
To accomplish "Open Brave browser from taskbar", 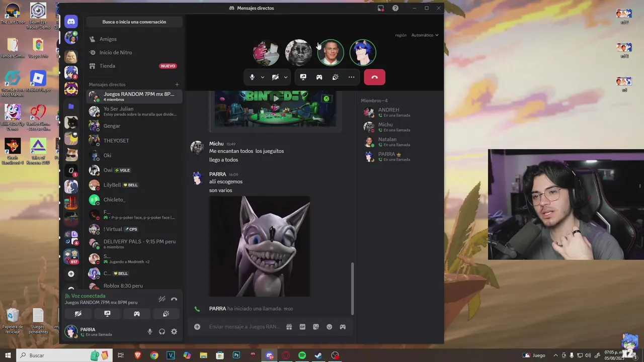I will 138,355.
